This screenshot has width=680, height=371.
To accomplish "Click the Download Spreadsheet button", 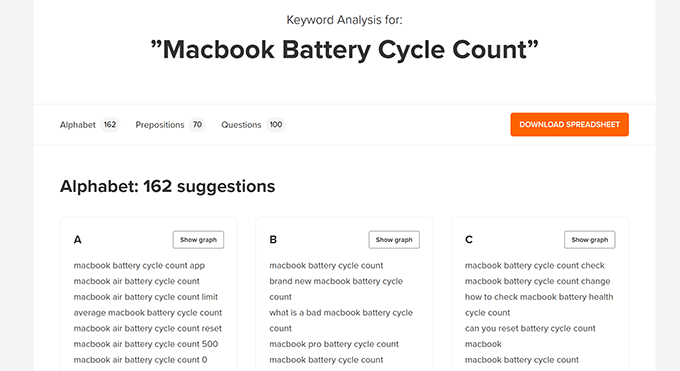I will (569, 125).
